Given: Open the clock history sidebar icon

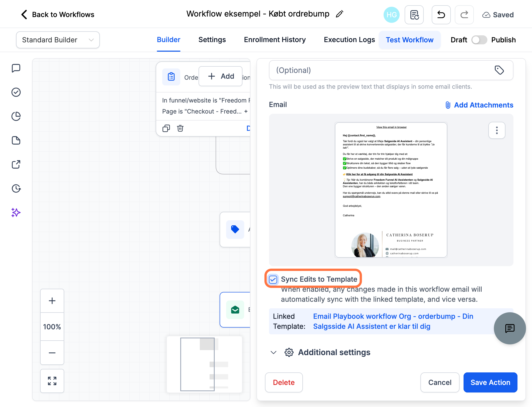Looking at the screenshot, I should [x=16, y=188].
